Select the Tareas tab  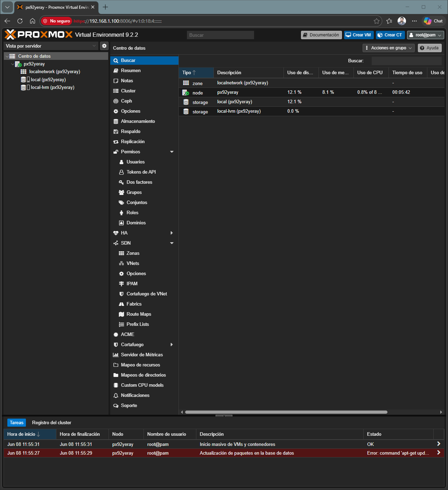pyautogui.click(x=16, y=423)
